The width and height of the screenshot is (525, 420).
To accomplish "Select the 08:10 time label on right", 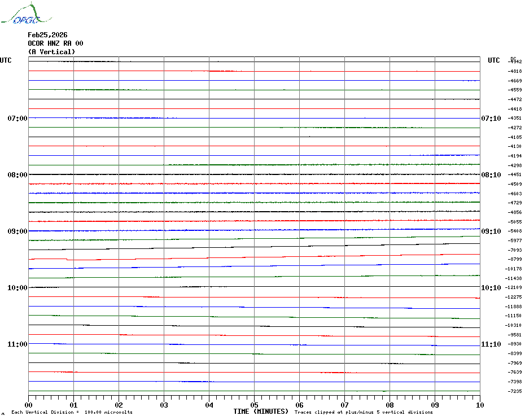I will (x=491, y=175).
